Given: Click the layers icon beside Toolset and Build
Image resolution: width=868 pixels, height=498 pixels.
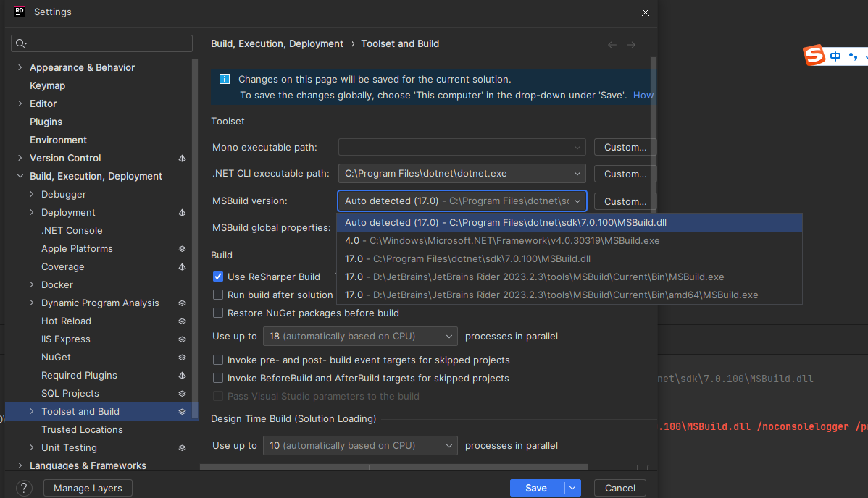Looking at the screenshot, I should click(182, 412).
